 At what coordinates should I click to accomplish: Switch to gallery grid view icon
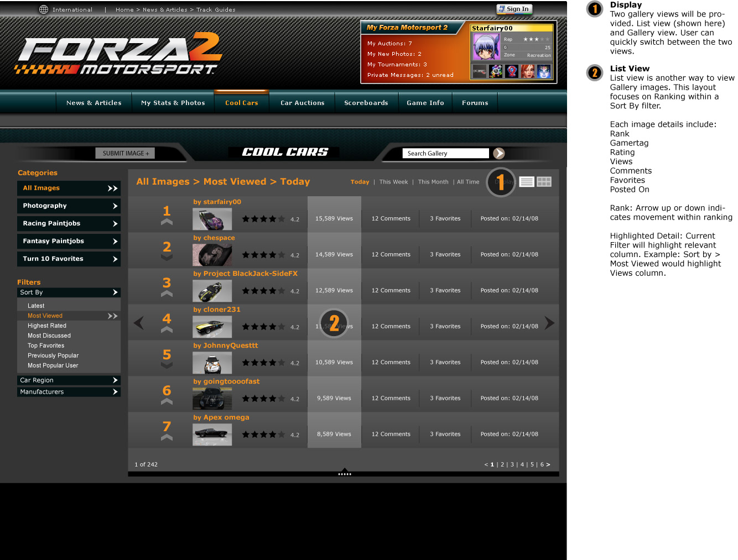[x=544, y=182]
